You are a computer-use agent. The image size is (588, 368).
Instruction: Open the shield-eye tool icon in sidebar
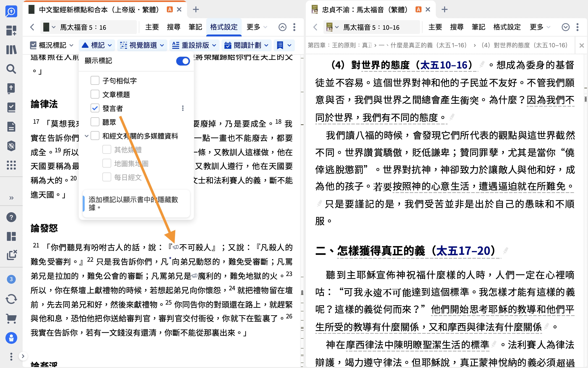[11, 146]
